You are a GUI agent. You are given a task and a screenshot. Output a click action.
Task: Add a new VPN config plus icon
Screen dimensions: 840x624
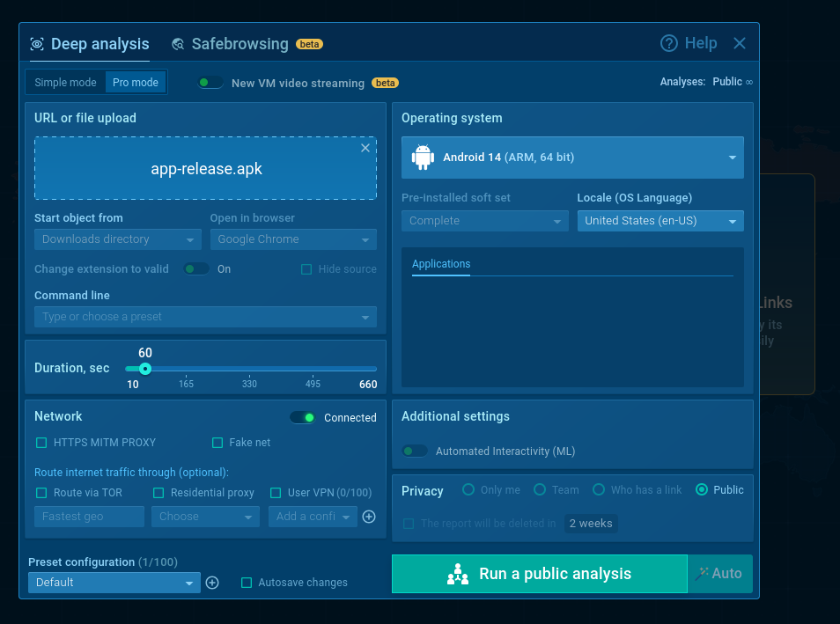pos(369,517)
